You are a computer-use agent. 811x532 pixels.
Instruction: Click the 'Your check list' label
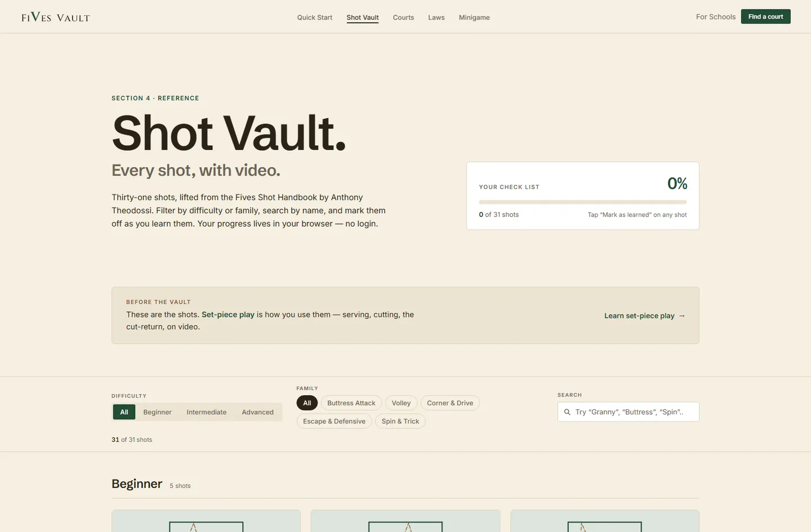tap(509, 187)
